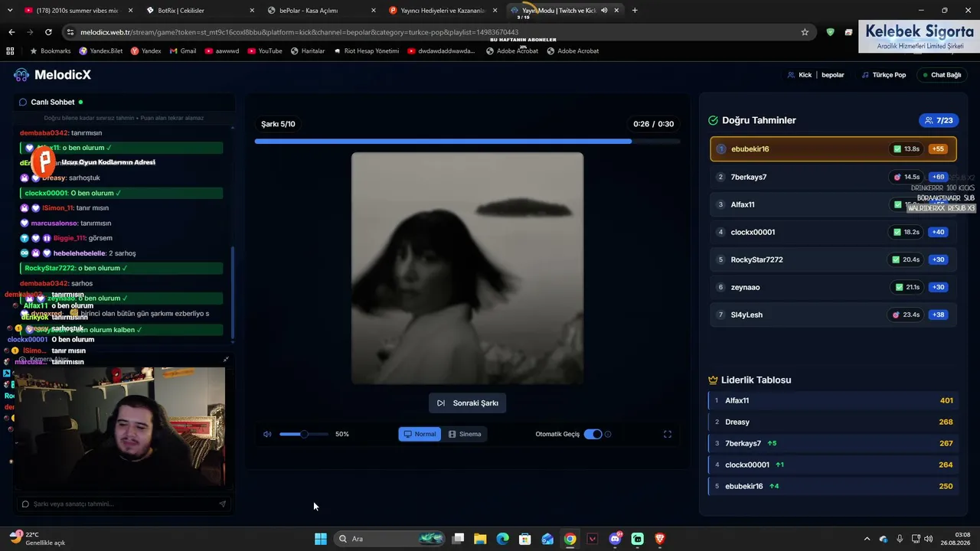The height and width of the screenshot is (551, 980).
Task: Select the Dreasy leaderboard row
Action: click(833, 422)
